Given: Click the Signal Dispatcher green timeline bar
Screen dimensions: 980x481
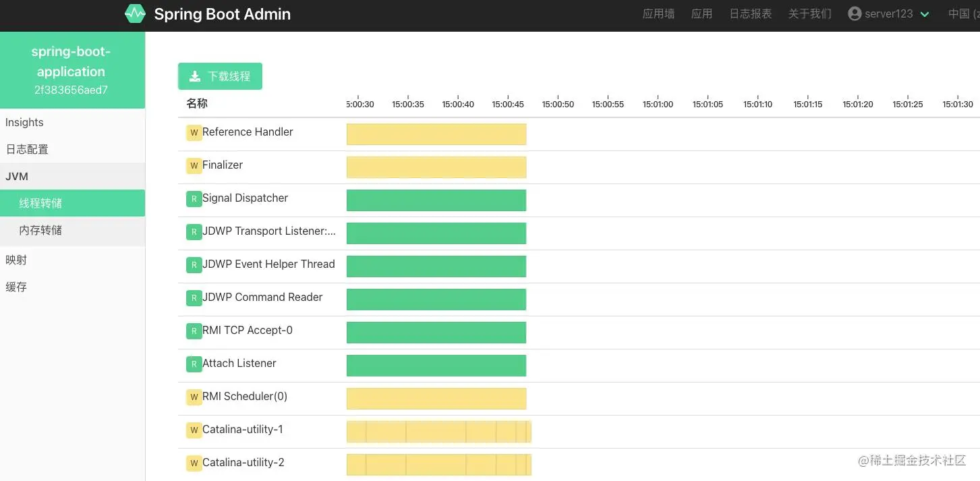Looking at the screenshot, I should (x=436, y=200).
